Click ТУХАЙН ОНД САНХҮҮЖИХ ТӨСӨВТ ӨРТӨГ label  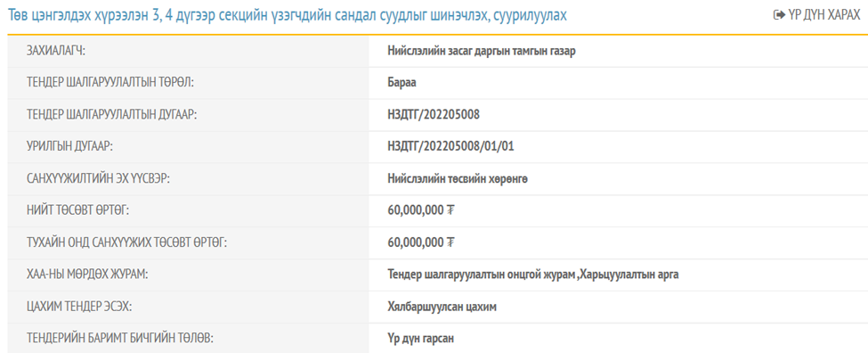point(126,242)
